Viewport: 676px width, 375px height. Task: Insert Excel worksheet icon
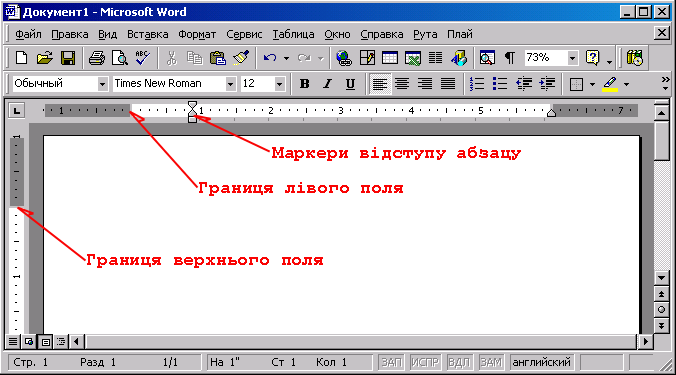pos(413,58)
